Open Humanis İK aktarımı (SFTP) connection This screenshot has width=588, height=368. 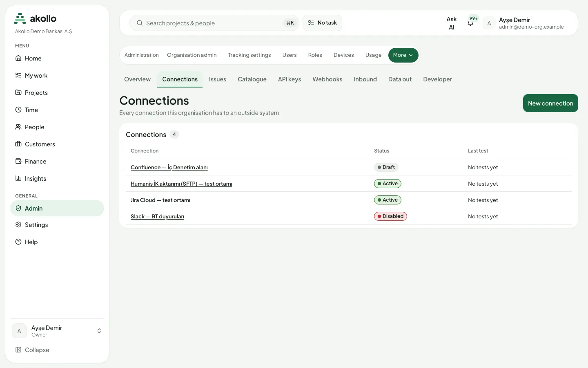pos(181,184)
